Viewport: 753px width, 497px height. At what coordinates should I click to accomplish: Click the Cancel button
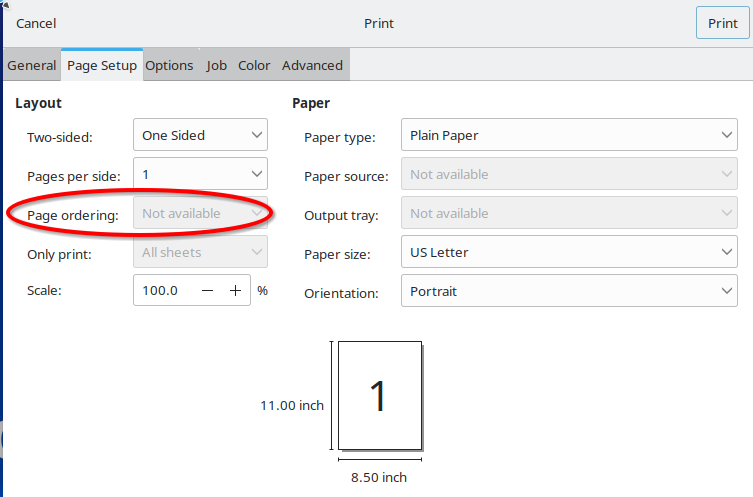click(x=36, y=23)
